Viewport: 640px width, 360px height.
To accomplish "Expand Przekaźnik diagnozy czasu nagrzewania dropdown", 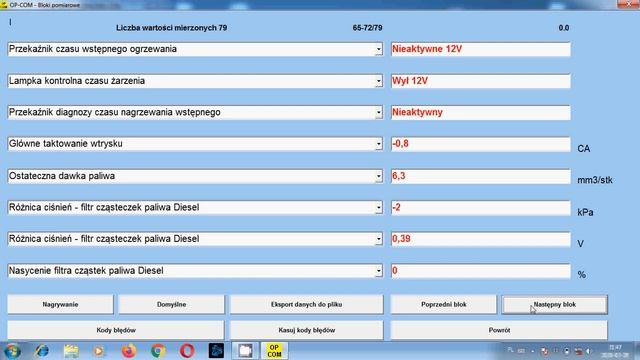I will pyautogui.click(x=379, y=113).
